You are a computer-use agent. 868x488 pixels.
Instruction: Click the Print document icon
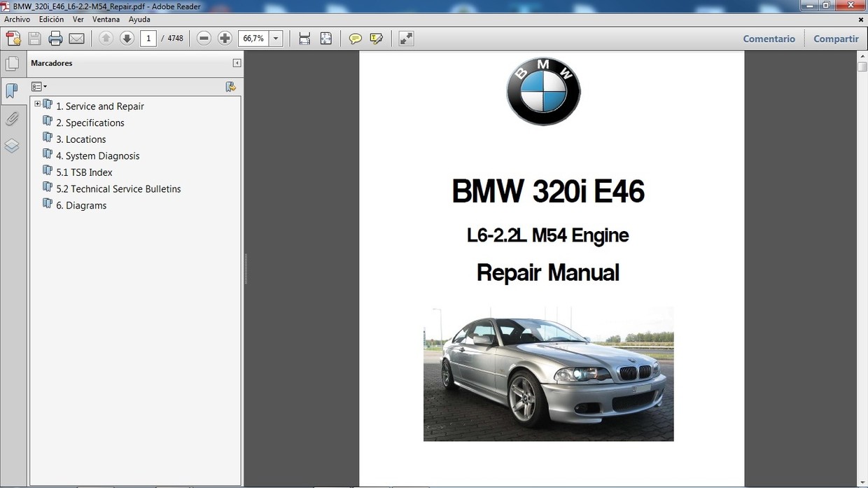point(55,39)
